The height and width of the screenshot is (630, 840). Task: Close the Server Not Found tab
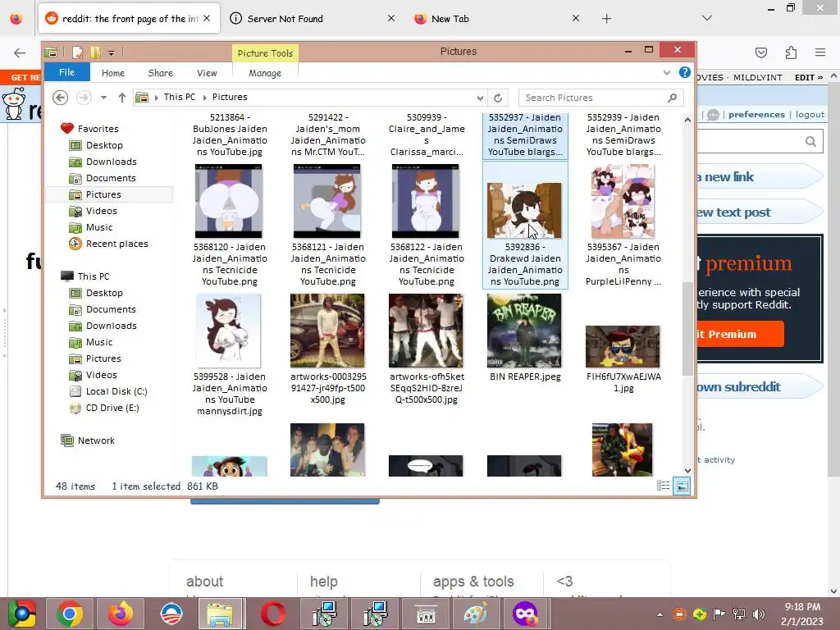point(391,18)
